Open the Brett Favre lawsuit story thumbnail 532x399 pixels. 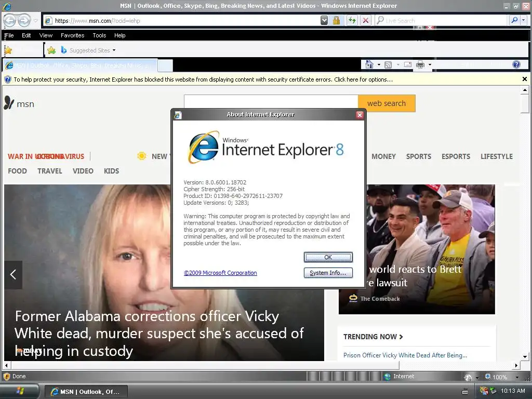click(x=430, y=249)
